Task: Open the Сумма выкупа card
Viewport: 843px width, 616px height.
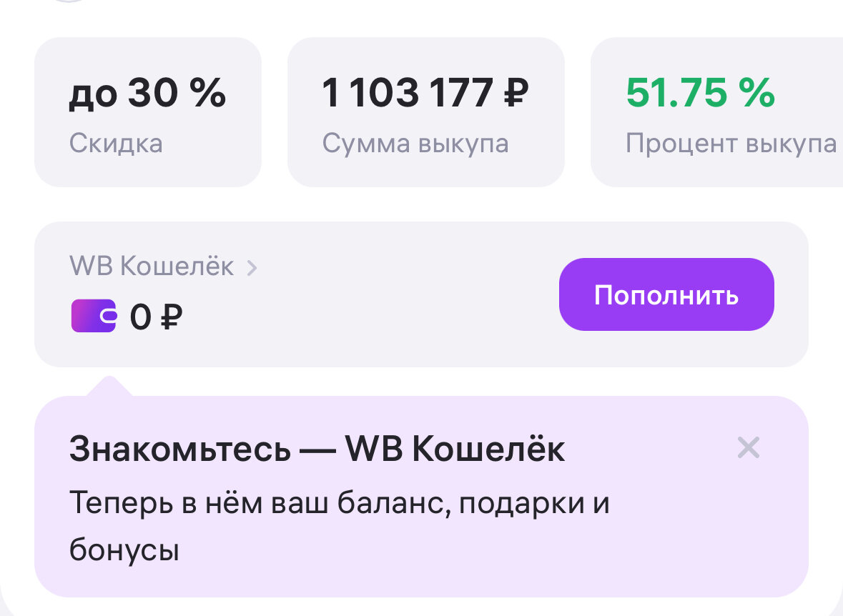Action: point(426,112)
